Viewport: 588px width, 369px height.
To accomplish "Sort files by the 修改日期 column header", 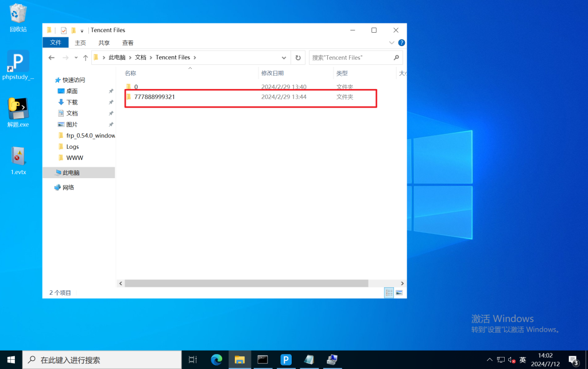I will 272,73.
